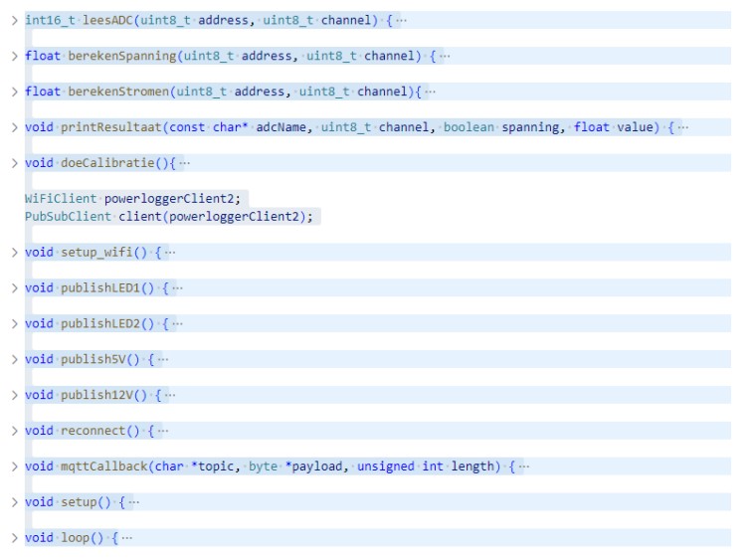The width and height of the screenshot is (754, 560).
Task: Unfold the setup function
Action: (14, 502)
